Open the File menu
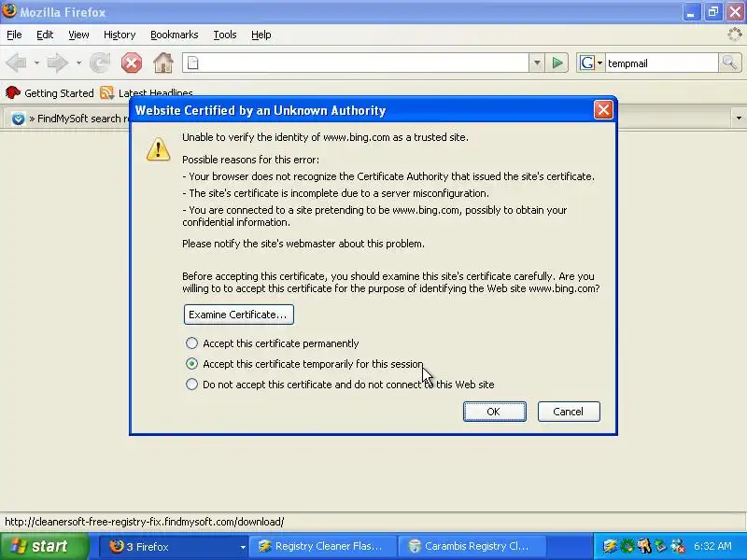 point(14,35)
